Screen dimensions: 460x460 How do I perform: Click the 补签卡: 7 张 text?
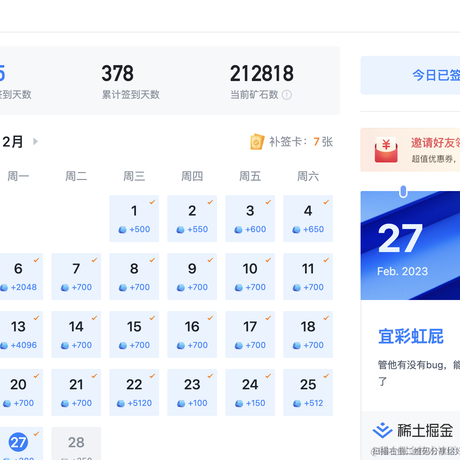click(301, 142)
